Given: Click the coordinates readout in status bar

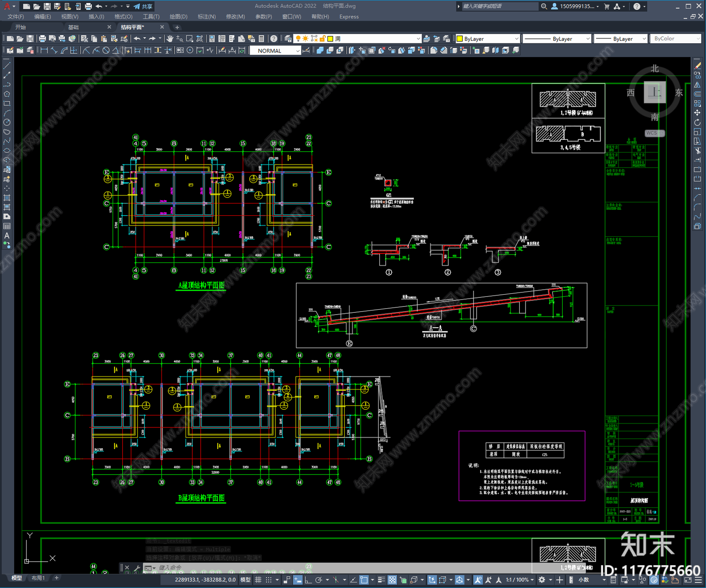Looking at the screenshot, I should [205, 580].
